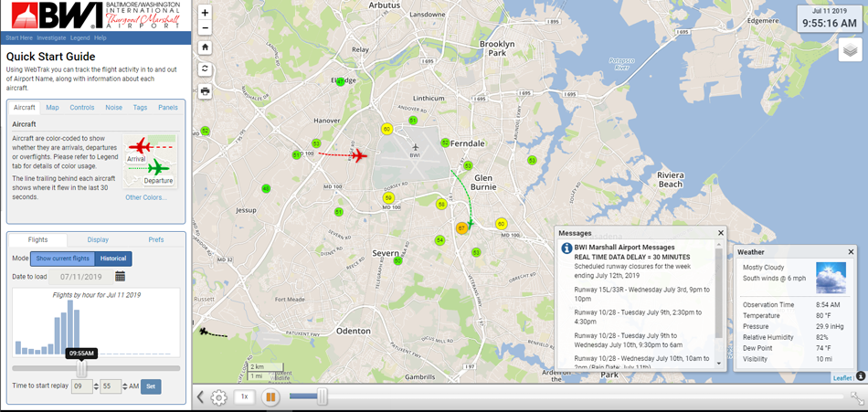This screenshot has height=412, width=868.
Task: Reset map to home view
Action: click(206, 48)
